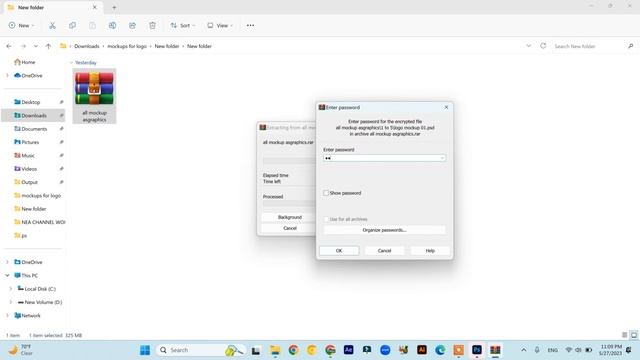Click Cancel in Enter password dialog
Screen dimensions: 640x360
(384, 251)
